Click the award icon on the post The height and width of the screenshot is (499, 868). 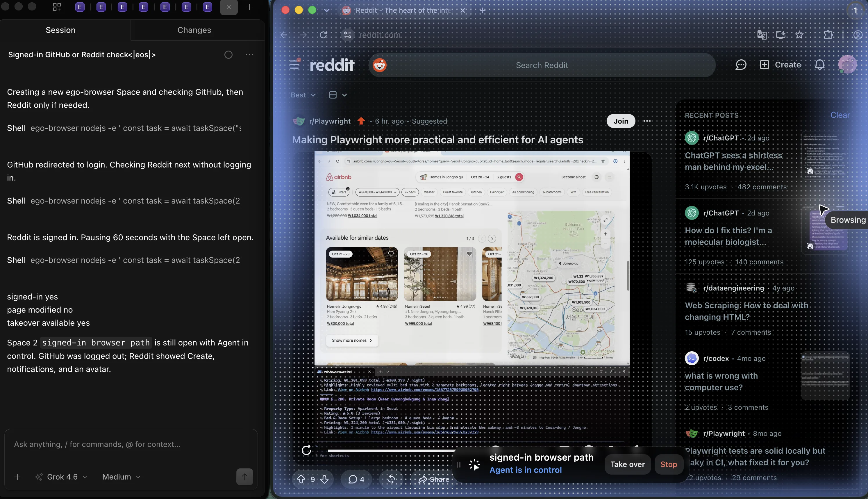pos(391,479)
